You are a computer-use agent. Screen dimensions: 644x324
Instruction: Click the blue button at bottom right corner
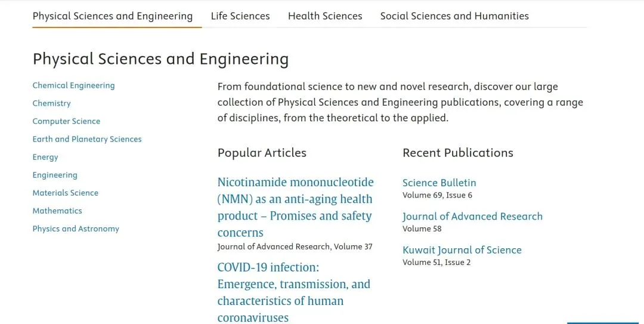pyautogui.click(x=602, y=323)
